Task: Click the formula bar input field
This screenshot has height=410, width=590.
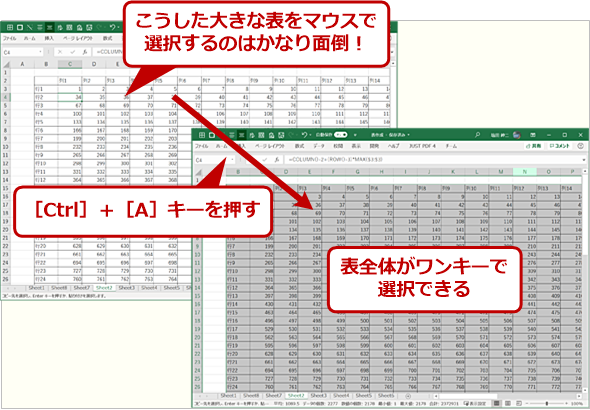Action: click(x=433, y=159)
